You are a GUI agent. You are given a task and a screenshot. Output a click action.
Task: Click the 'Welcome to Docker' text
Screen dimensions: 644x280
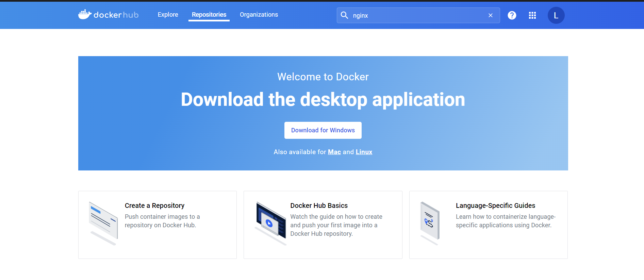click(x=323, y=77)
